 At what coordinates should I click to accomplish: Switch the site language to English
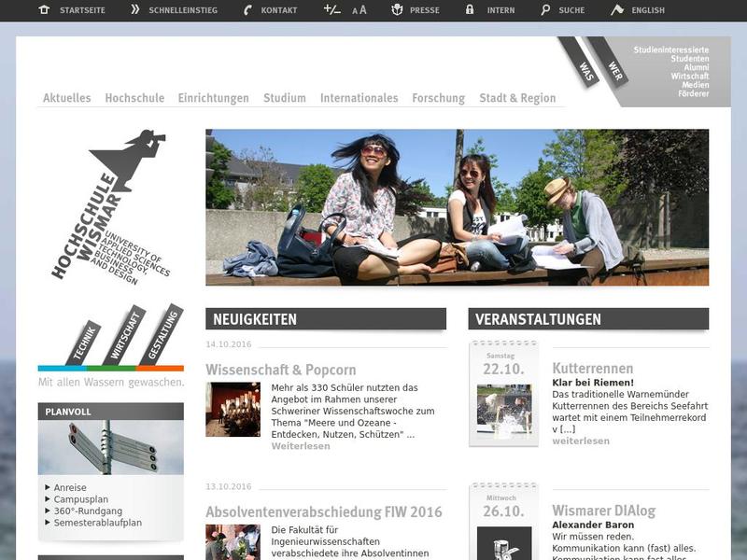[x=648, y=10]
